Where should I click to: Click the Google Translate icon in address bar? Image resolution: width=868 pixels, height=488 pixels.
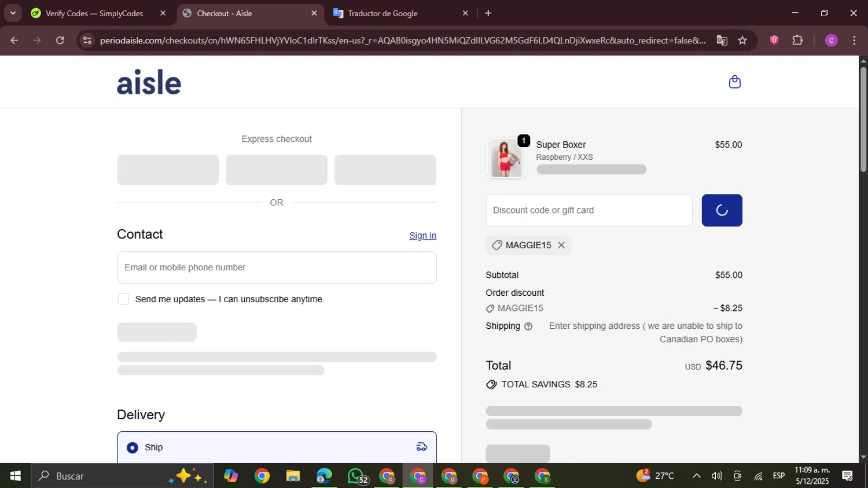click(722, 41)
